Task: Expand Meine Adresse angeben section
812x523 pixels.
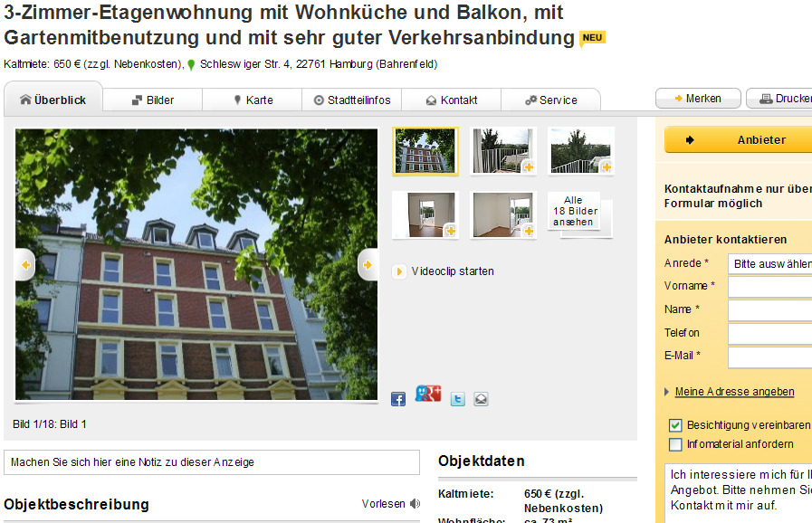Action: pyautogui.click(x=733, y=391)
